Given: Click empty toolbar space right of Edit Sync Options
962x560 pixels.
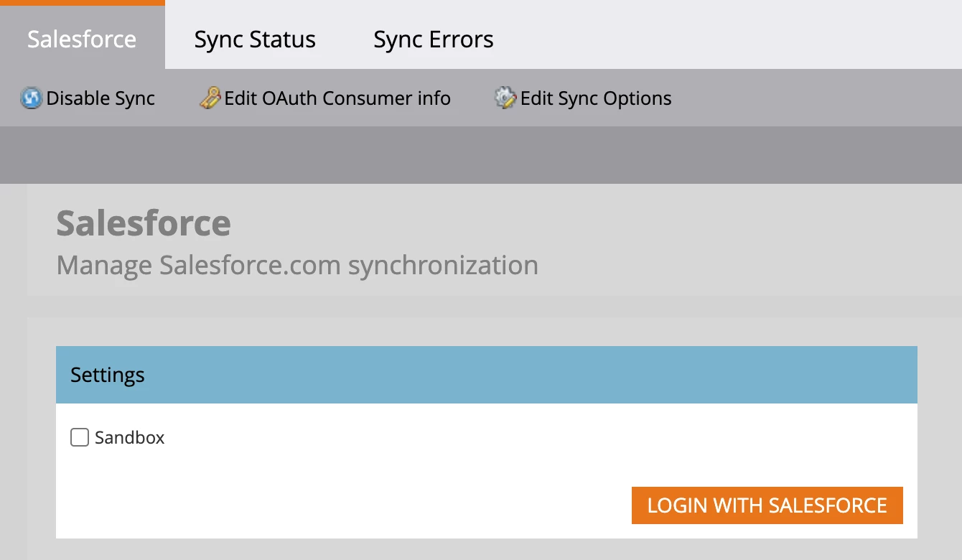Looking at the screenshot, I should [811, 98].
